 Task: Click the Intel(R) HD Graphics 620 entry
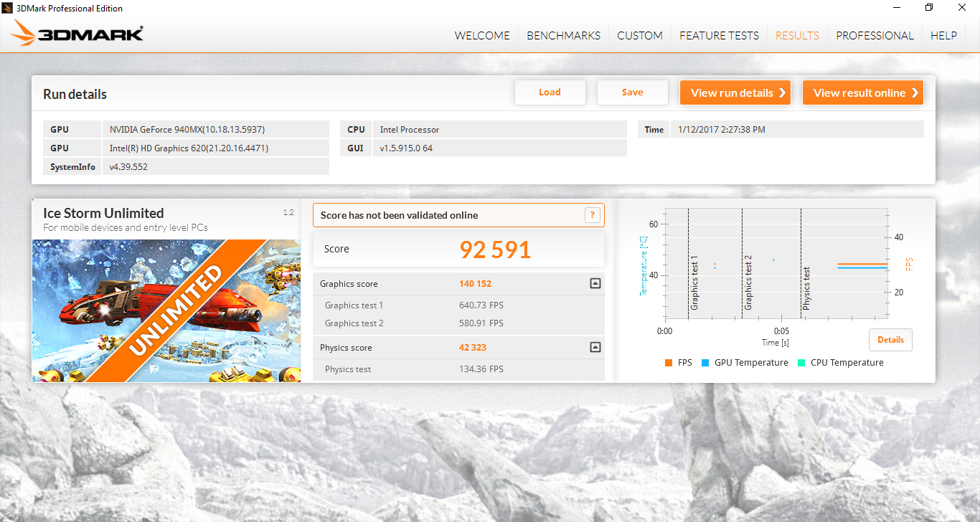(215, 148)
